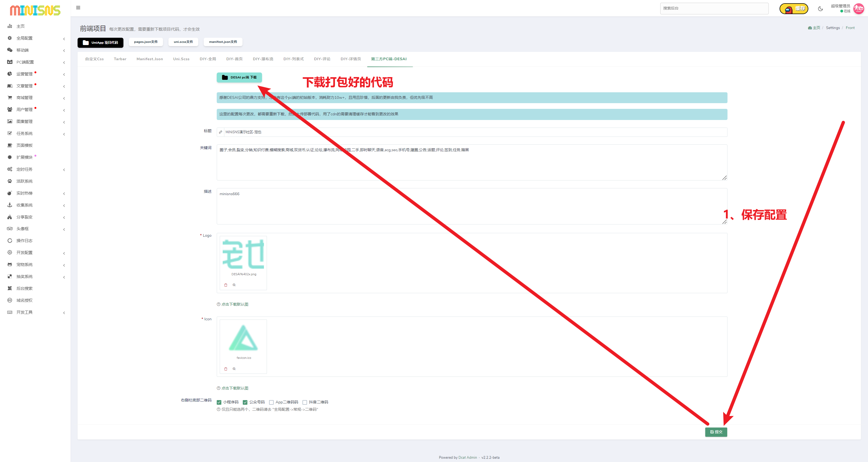Expand the 用户管理 menu arrow
This screenshot has width=868, height=462.
[64, 110]
